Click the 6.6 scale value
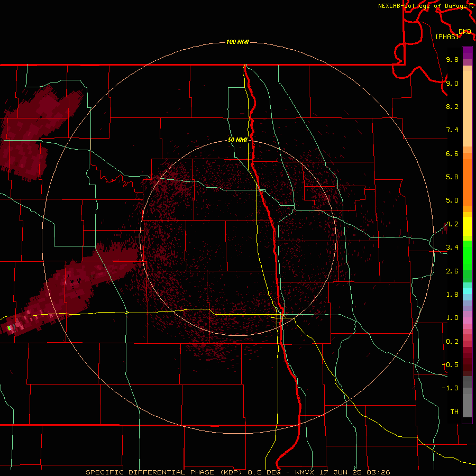 tap(452, 153)
